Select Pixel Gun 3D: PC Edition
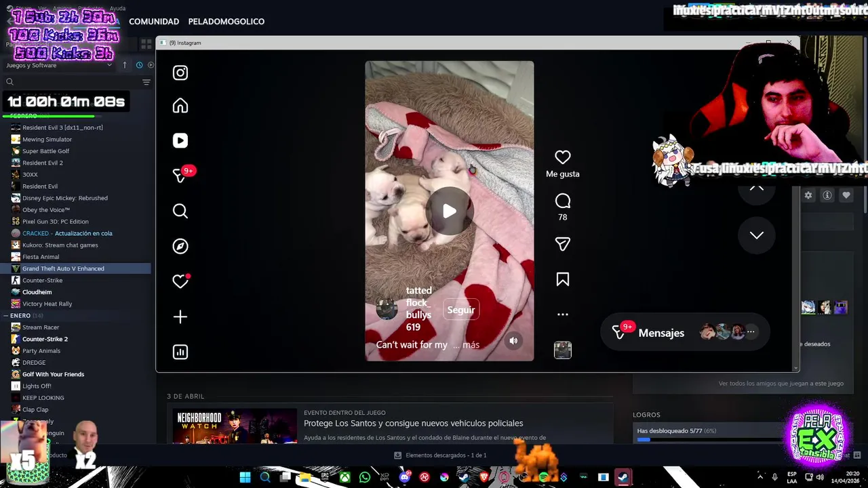The width and height of the screenshot is (868, 488). [x=56, y=222]
